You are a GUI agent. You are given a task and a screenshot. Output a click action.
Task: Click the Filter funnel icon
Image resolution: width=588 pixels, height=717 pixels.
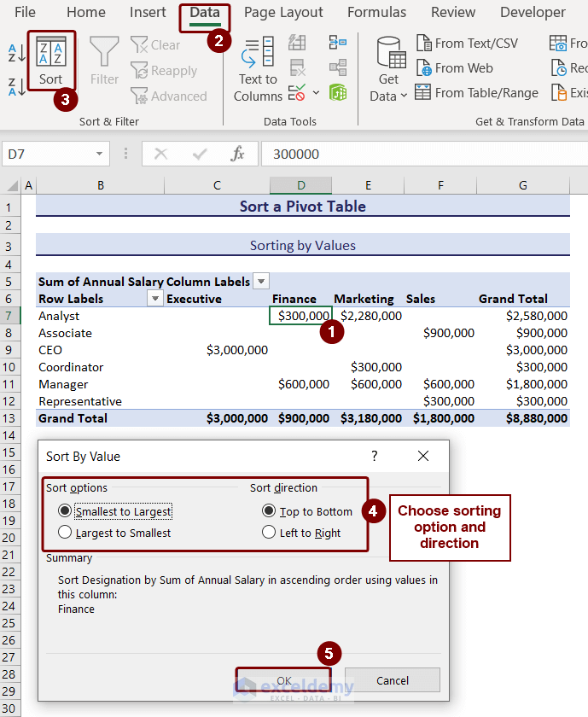pyautogui.click(x=104, y=61)
